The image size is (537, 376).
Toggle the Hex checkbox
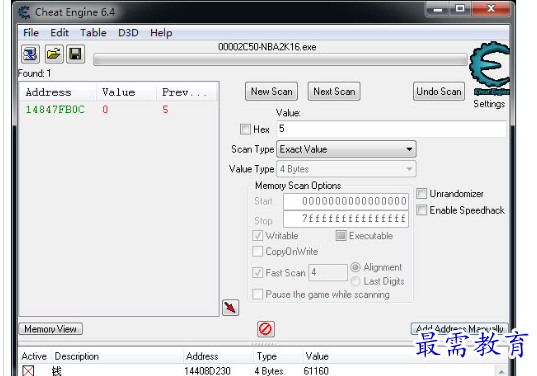(245, 129)
